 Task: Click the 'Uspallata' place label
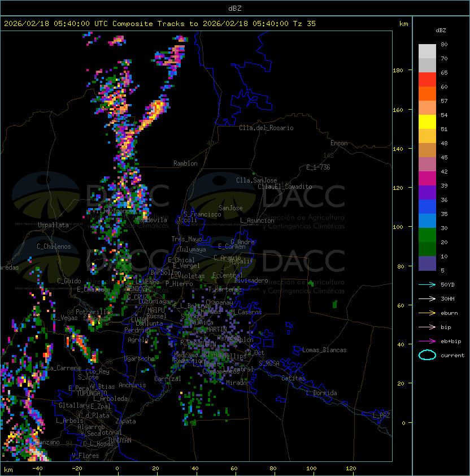click(x=53, y=225)
